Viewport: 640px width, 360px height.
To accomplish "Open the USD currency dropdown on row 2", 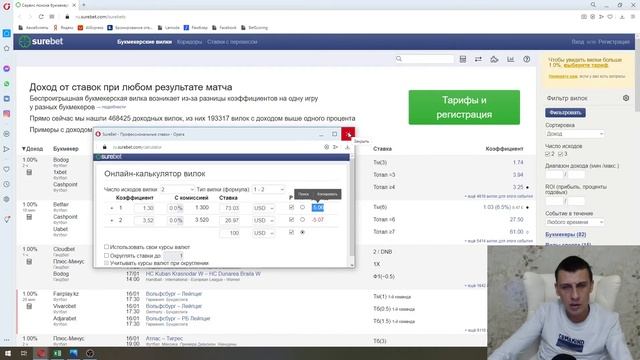I will click(264, 220).
